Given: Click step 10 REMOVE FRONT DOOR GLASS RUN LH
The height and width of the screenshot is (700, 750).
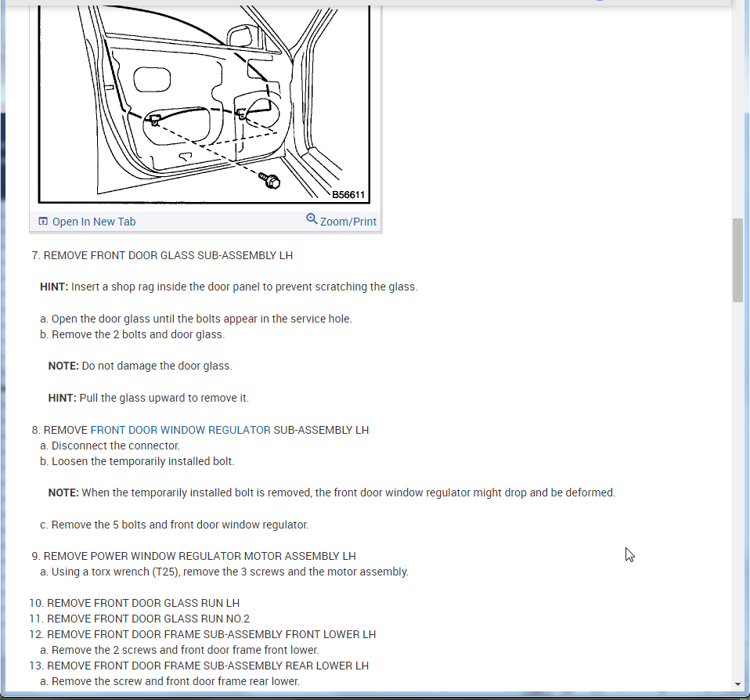Looking at the screenshot, I should tap(135, 603).
